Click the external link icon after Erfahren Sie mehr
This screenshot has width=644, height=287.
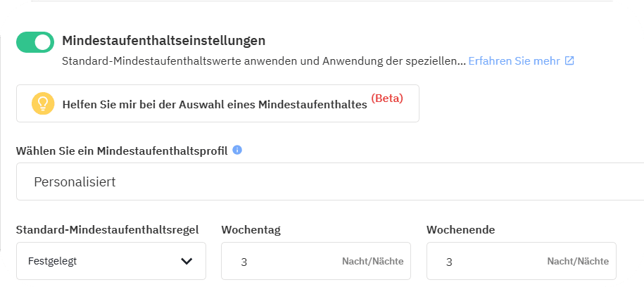pyautogui.click(x=569, y=61)
